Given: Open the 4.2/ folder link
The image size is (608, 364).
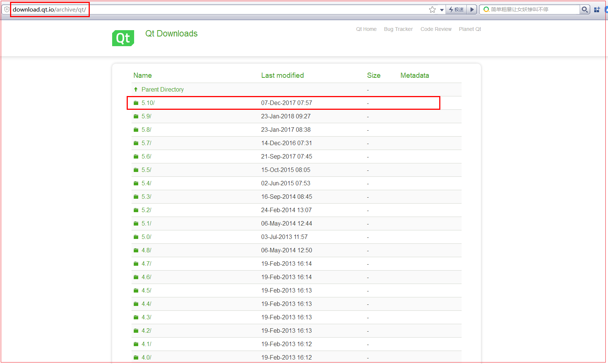Looking at the screenshot, I should [x=146, y=331].
